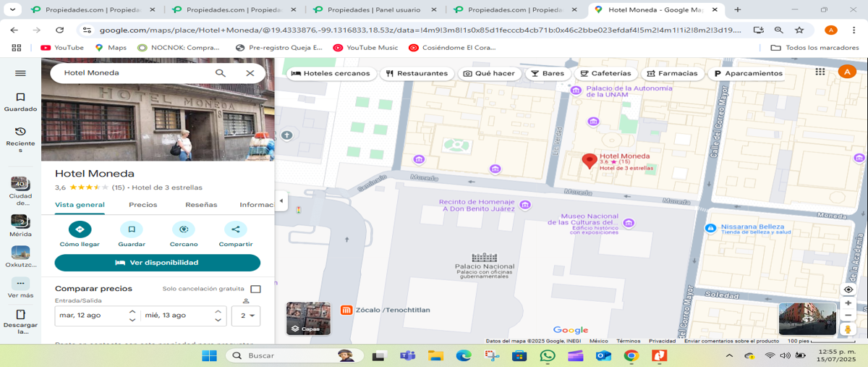Show hidden system tray icons

click(729, 355)
